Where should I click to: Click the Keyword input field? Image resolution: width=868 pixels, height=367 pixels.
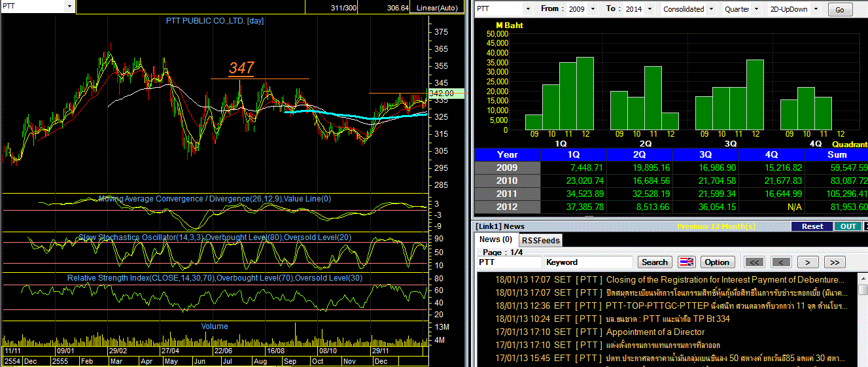tap(588, 262)
